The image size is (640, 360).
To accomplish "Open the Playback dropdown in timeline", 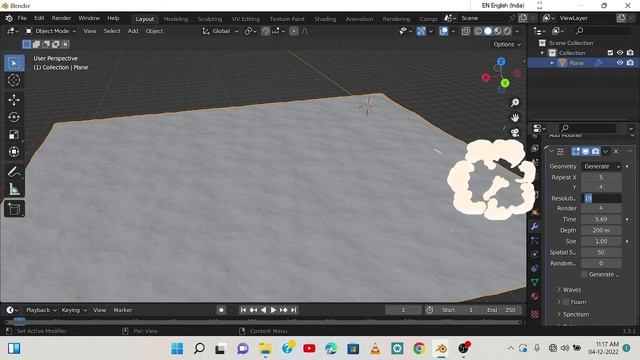I will [x=41, y=310].
